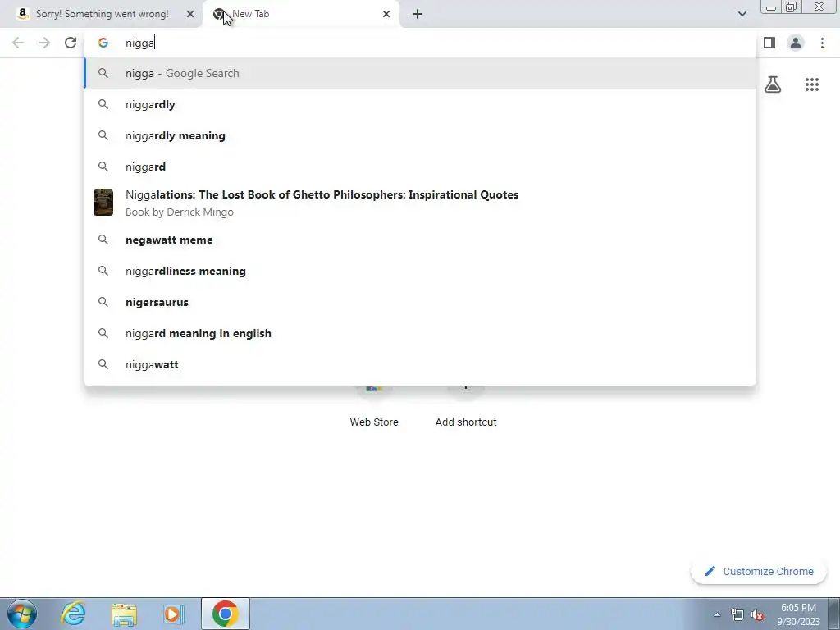Click the Amazon favicon on the first tab
840x630 pixels.
(22, 14)
